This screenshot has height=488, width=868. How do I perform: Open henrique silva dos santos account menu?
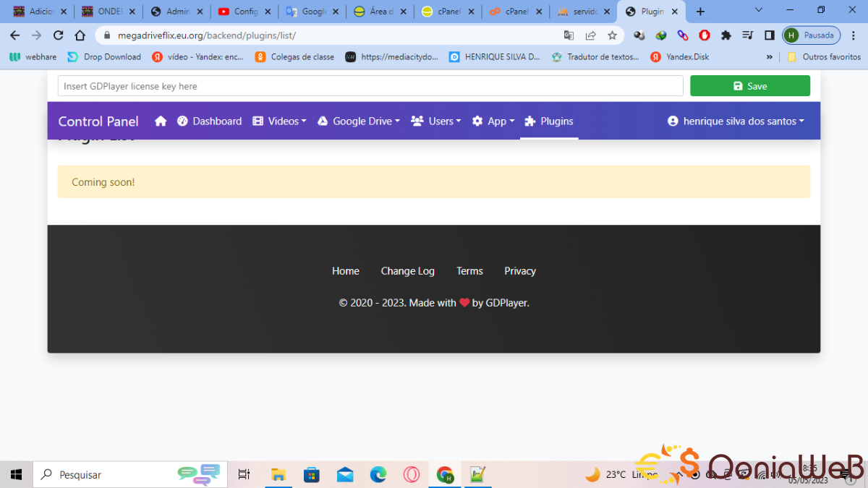736,121
